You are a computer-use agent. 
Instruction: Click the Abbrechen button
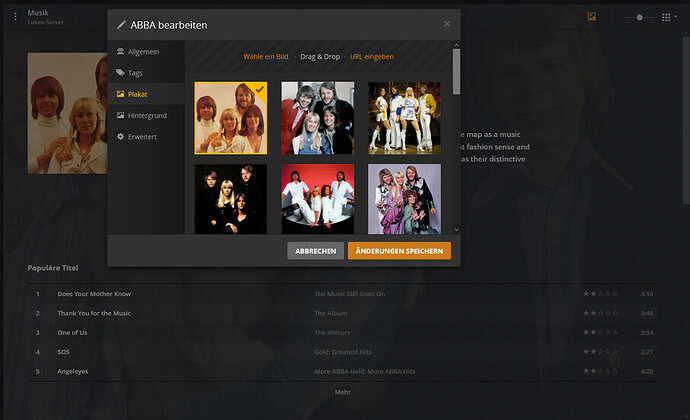coord(316,251)
